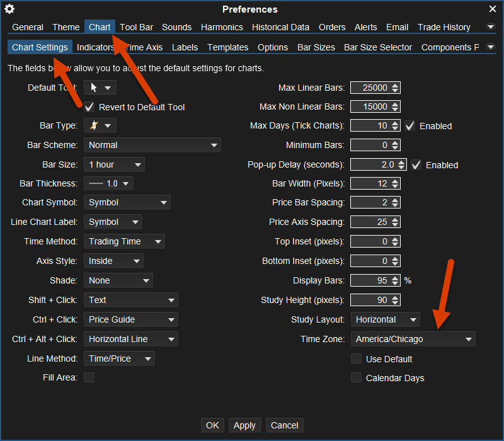This screenshot has height=441, width=504.
Task: Expand the overflow arrow on Chart sub-tabs
Action: (491, 47)
